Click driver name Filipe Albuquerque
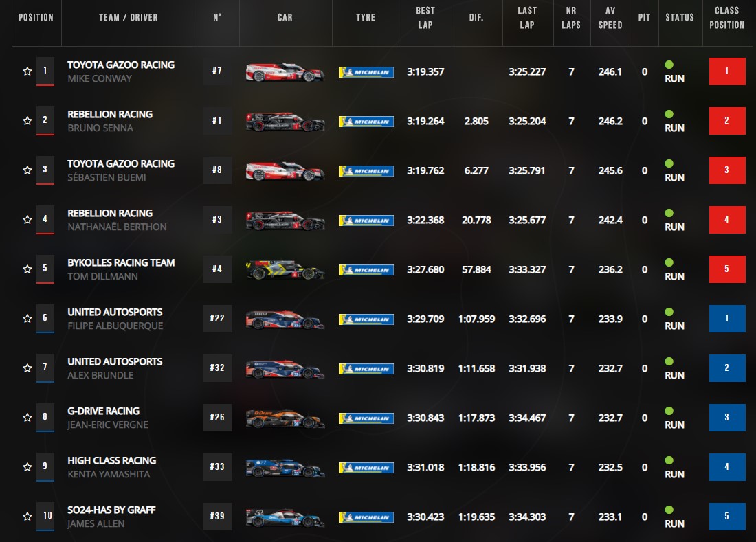 [115, 326]
